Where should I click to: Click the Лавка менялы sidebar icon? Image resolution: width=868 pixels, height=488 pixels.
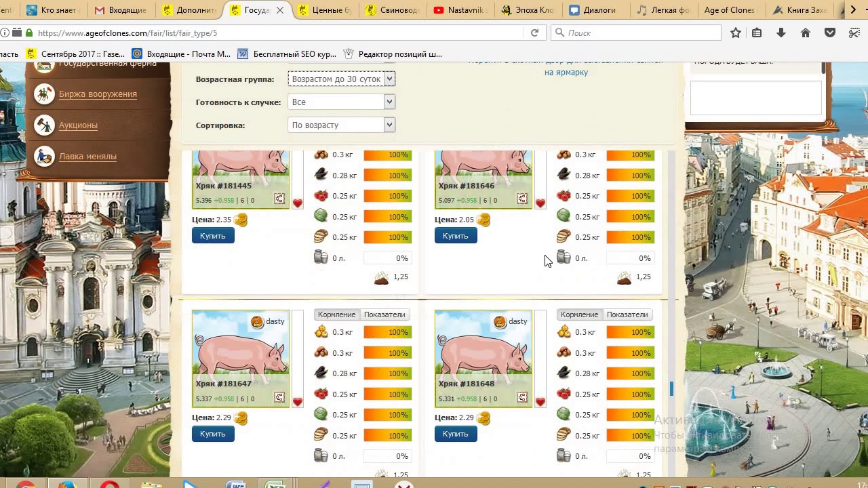(x=45, y=157)
